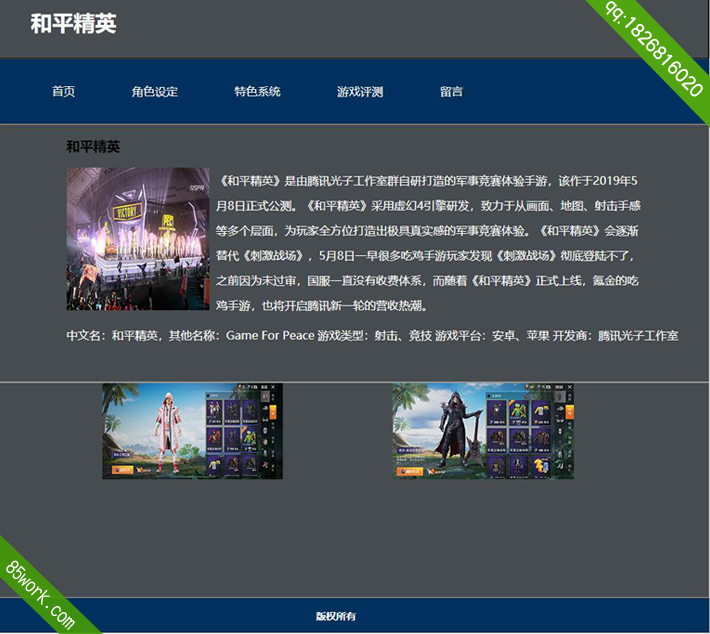Click the text line starting 等多个层面
This screenshot has height=634, width=710.
pyautogui.click(x=427, y=231)
